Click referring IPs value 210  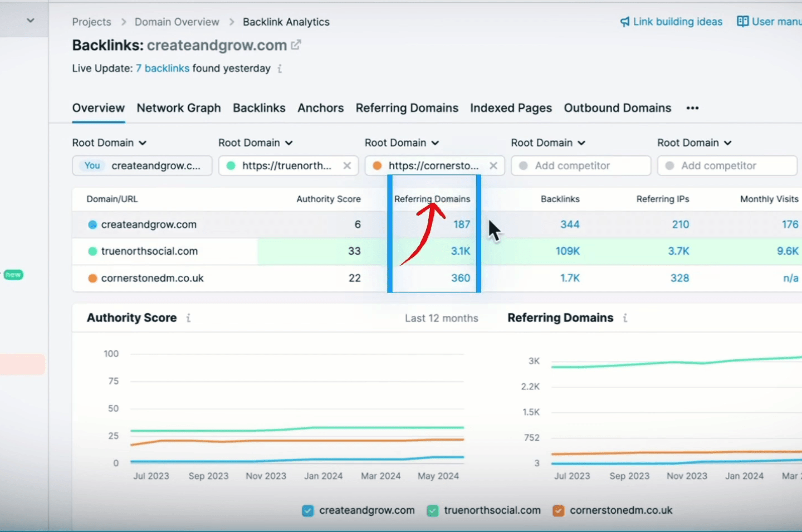click(681, 224)
